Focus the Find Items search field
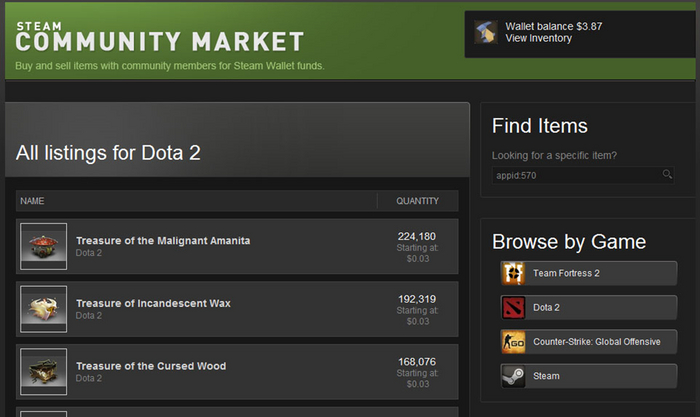Image resolution: width=700 pixels, height=417 pixels. tap(575, 175)
